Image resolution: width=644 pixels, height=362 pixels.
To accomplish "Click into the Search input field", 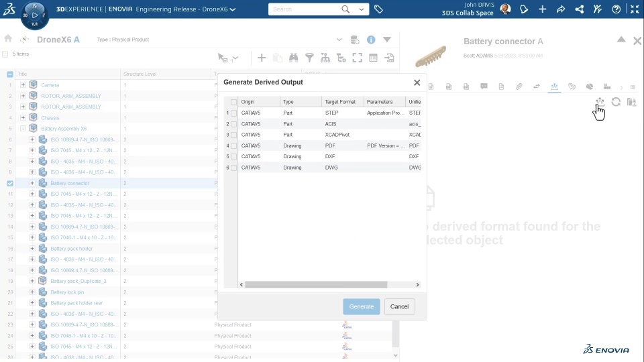I will (x=304, y=9).
